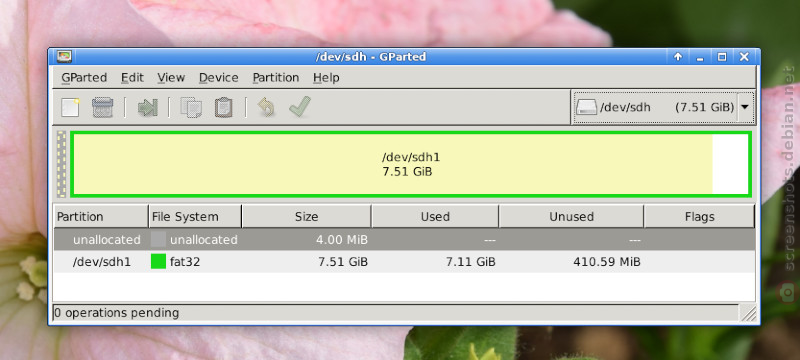Click the Undo last operation icon

266,108
